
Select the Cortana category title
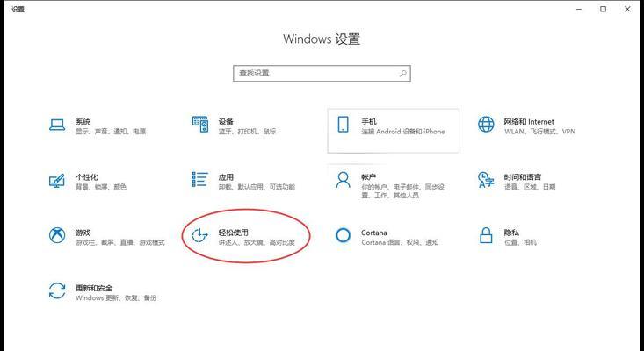pos(374,233)
